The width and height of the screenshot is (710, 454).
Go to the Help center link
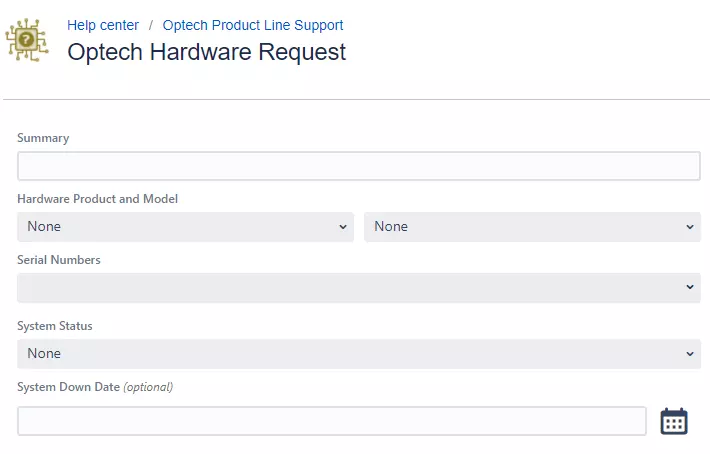click(103, 25)
